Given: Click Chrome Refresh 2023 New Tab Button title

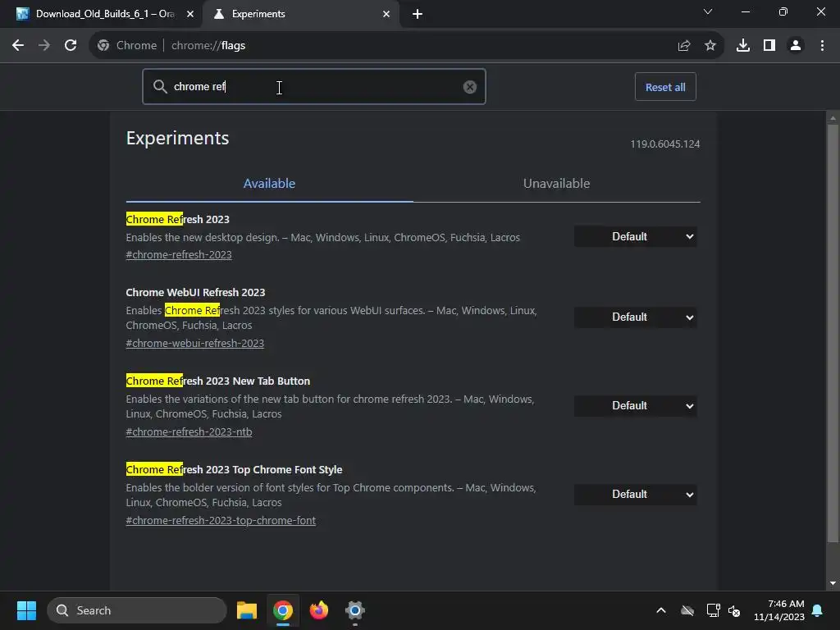Looking at the screenshot, I should (218, 381).
